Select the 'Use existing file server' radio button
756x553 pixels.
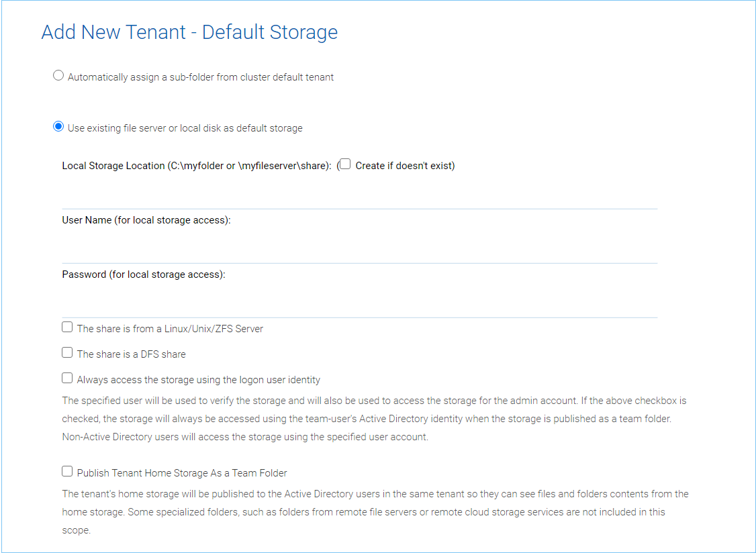(58, 127)
